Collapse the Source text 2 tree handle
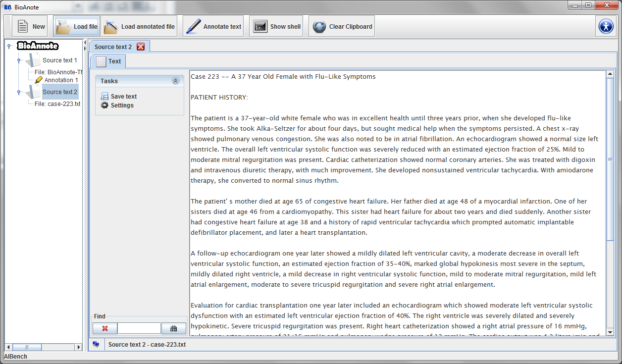Image resolution: width=622 pixels, height=364 pixels. pos(19,92)
